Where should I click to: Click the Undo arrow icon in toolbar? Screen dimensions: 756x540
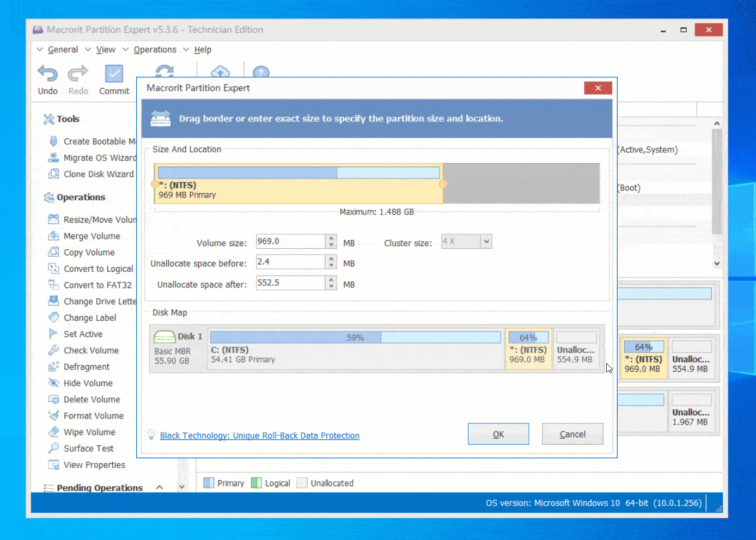(x=47, y=73)
